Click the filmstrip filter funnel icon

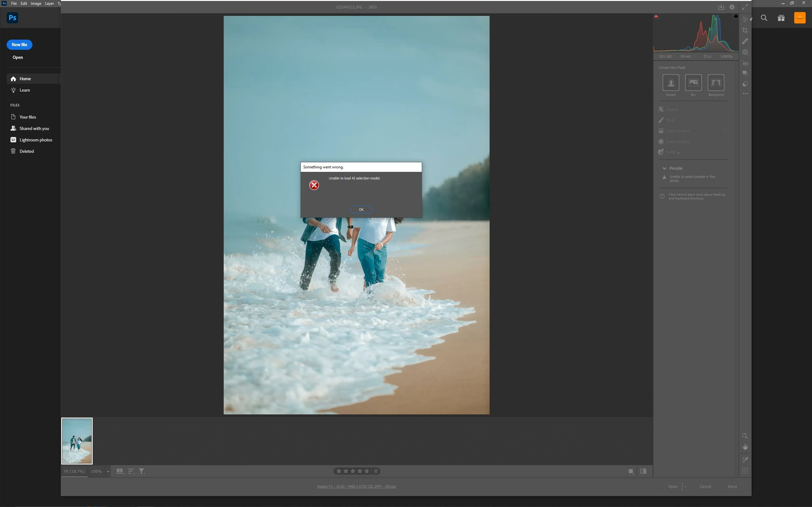pos(142,471)
